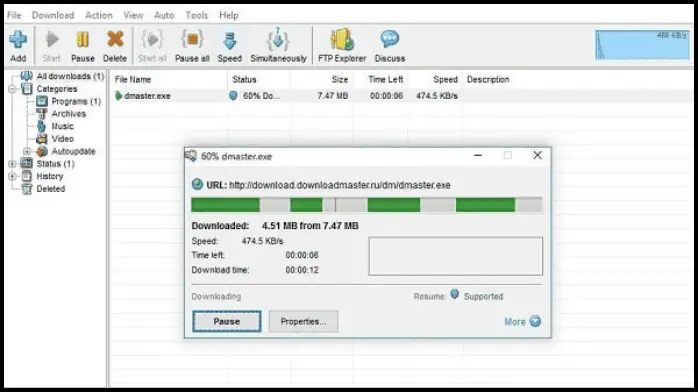The image size is (698, 392).
Task: Close the 60% dmaster.exe dialog
Action: coord(537,155)
